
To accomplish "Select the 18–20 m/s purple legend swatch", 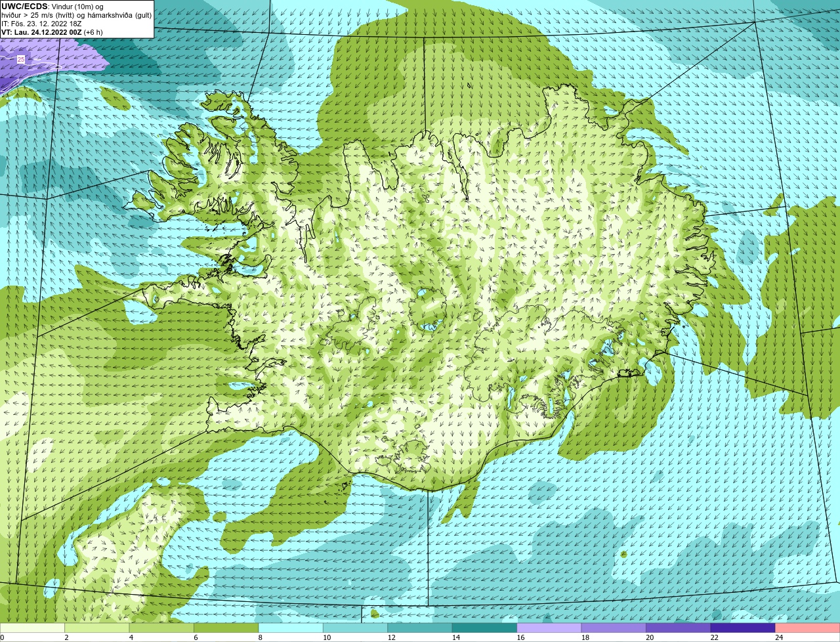I will coord(614,628).
